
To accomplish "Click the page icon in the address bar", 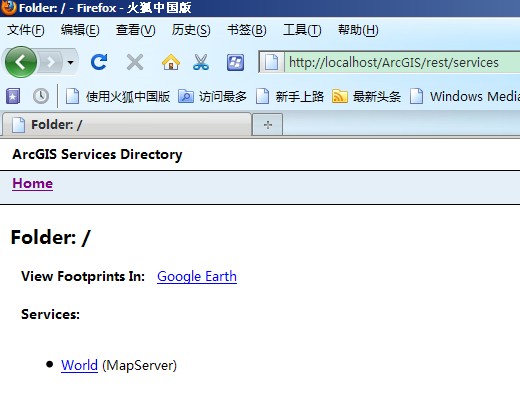I will (271, 62).
